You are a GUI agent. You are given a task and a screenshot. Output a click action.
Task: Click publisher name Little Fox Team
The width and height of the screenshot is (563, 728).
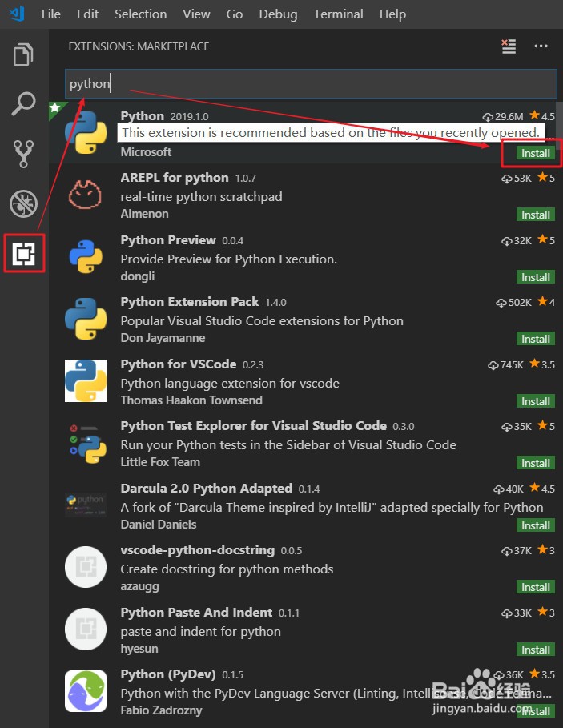pos(160,462)
